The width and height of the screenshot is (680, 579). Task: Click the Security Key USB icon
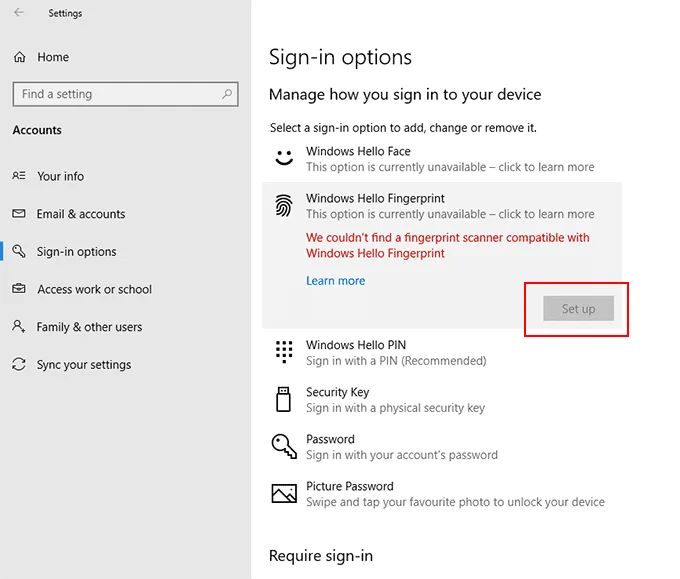[x=284, y=399]
